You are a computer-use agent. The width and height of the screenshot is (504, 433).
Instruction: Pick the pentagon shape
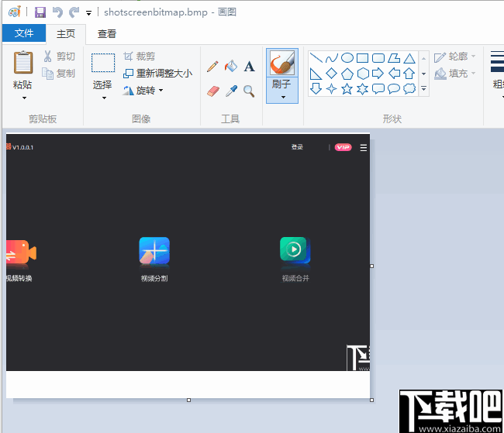347,74
